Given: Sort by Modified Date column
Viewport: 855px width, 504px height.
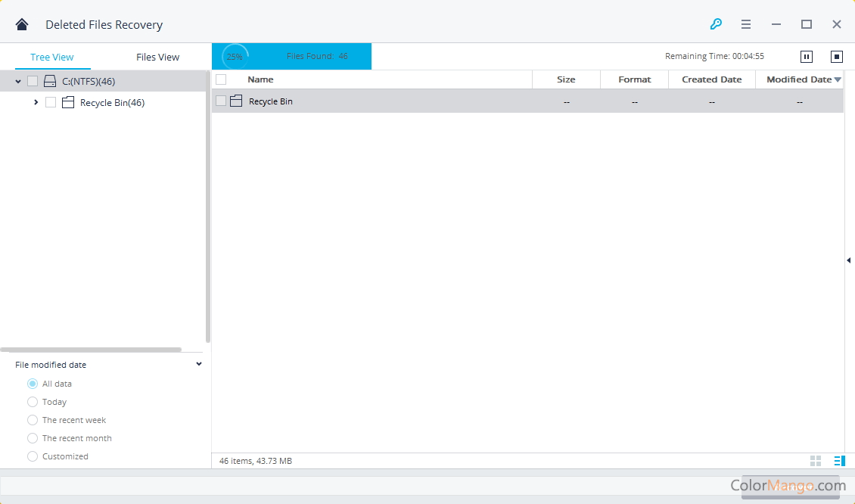Looking at the screenshot, I should pos(799,79).
